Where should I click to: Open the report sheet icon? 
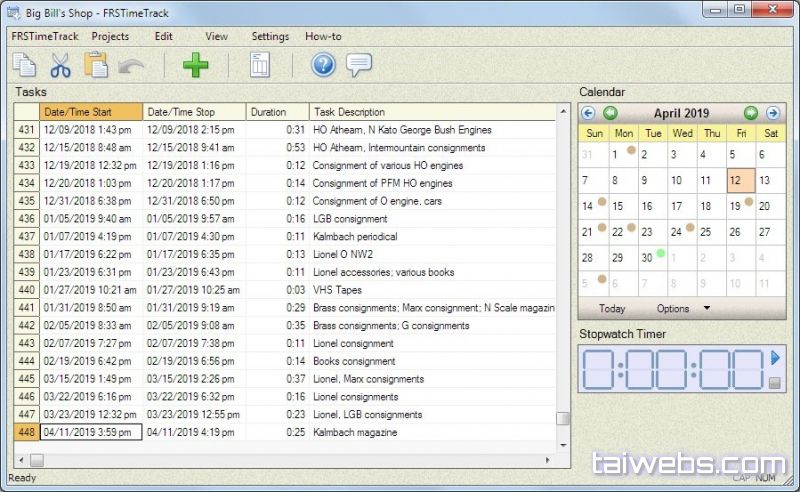tap(260, 66)
